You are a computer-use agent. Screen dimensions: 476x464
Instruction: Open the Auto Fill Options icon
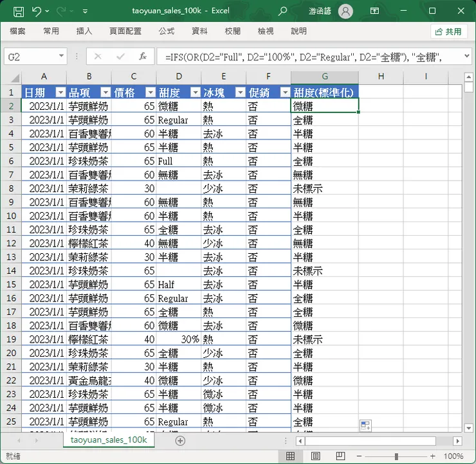coord(365,425)
